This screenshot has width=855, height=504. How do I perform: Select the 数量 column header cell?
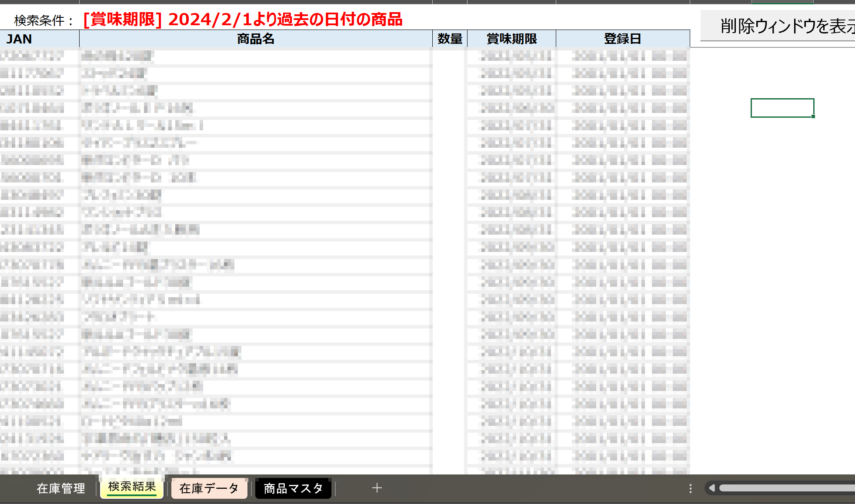click(450, 39)
